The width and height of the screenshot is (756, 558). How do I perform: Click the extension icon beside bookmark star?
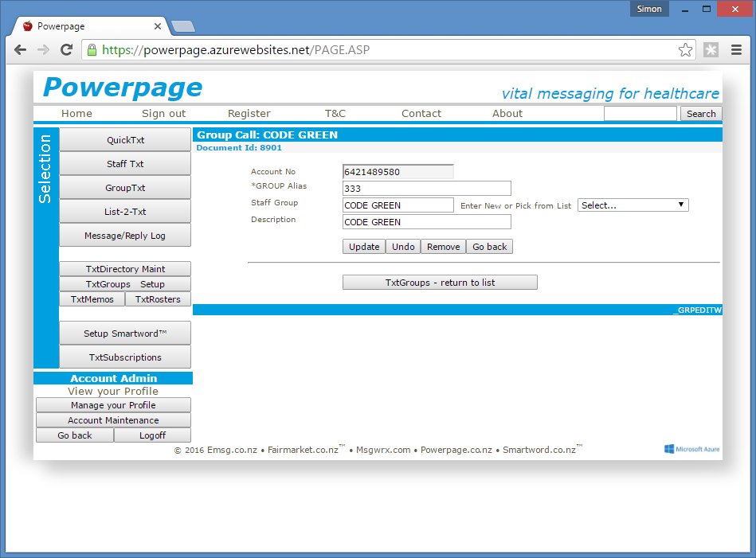(x=711, y=50)
